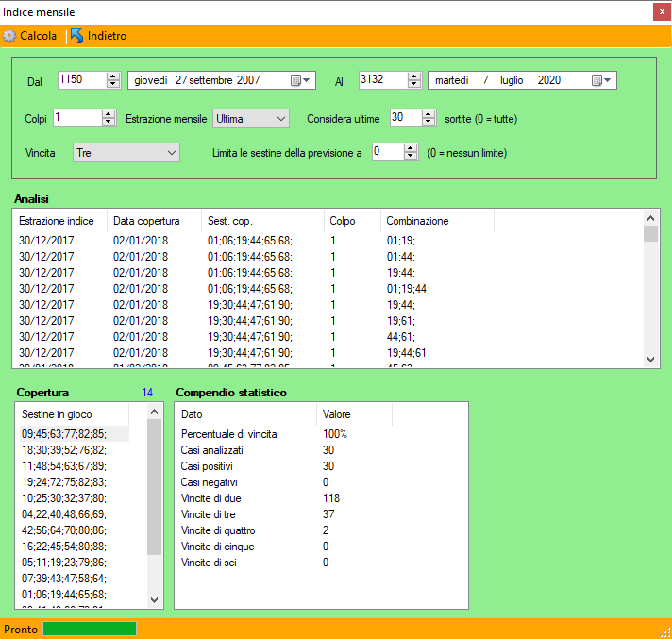
Task: Select sestina 01;06;19;44;65;68; in Copertura
Action: pos(74,595)
